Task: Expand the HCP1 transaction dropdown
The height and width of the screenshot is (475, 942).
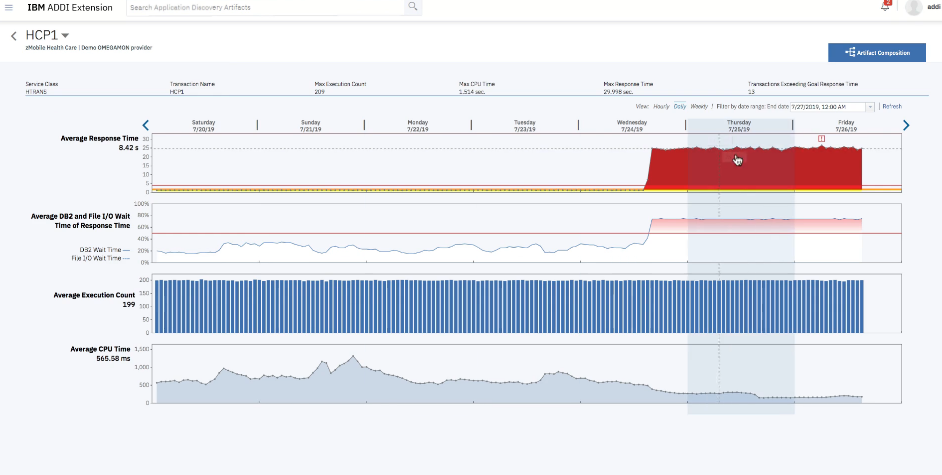Action: pyautogui.click(x=66, y=36)
